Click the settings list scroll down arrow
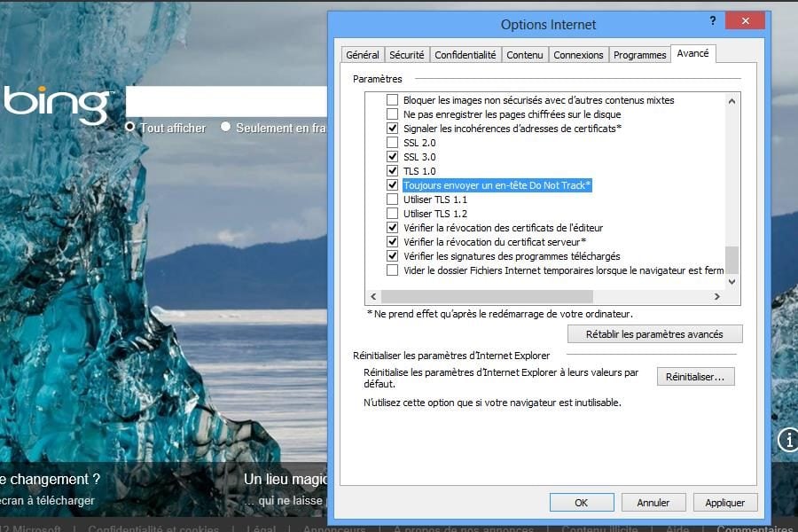 tap(731, 282)
